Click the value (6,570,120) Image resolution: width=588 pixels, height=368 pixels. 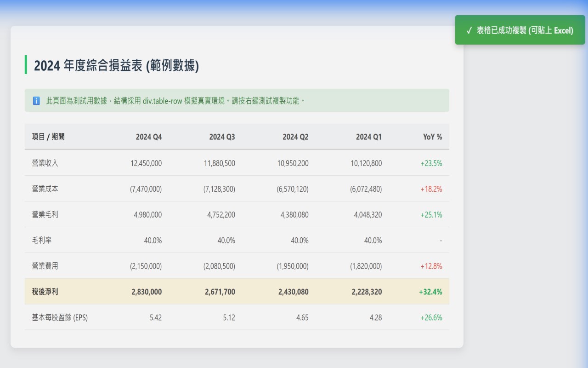coord(293,189)
